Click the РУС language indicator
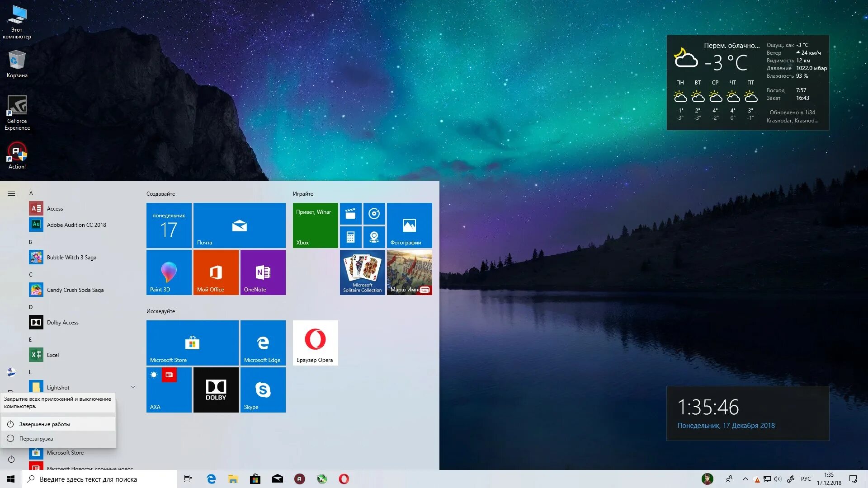The height and width of the screenshot is (488, 868). point(806,479)
